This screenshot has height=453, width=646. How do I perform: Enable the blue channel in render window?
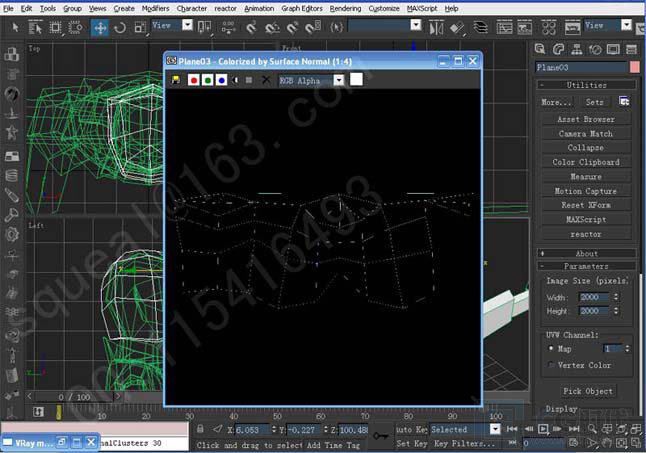pyautogui.click(x=222, y=80)
